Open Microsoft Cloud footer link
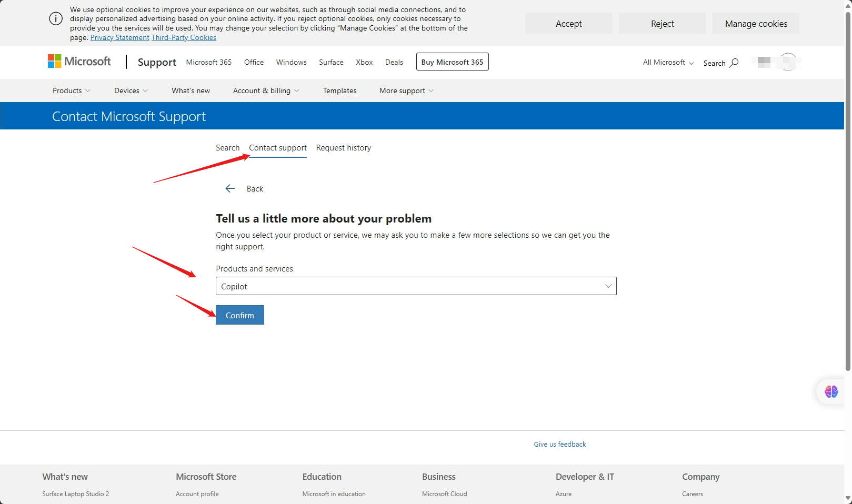 click(x=445, y=494)
